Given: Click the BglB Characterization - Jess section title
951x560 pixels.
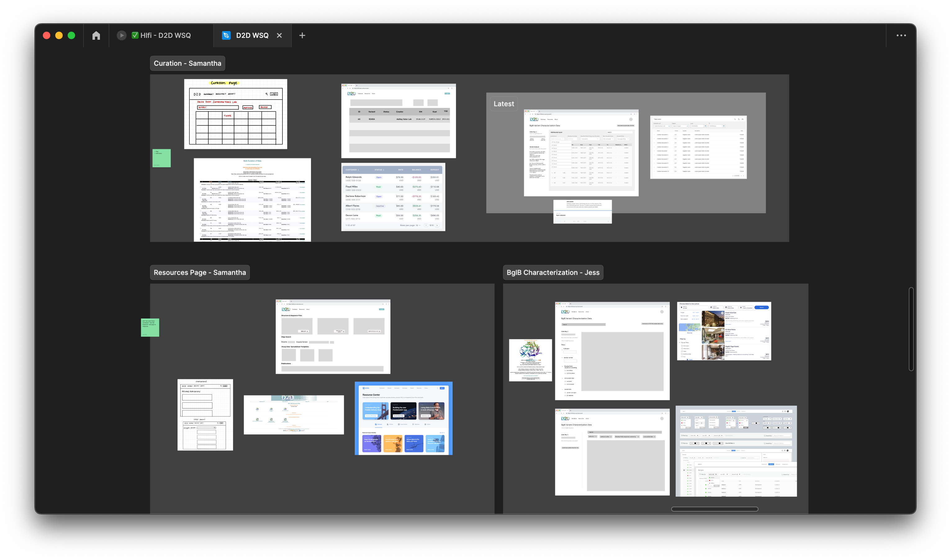Looking at the screenshot, I should (x=553, y=273).
